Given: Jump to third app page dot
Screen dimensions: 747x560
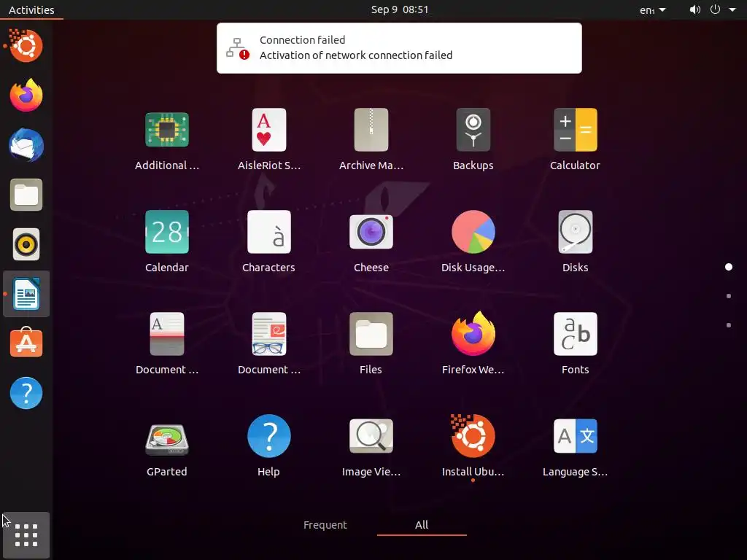Looking at the screenshot, I should [x=729, y=325].
